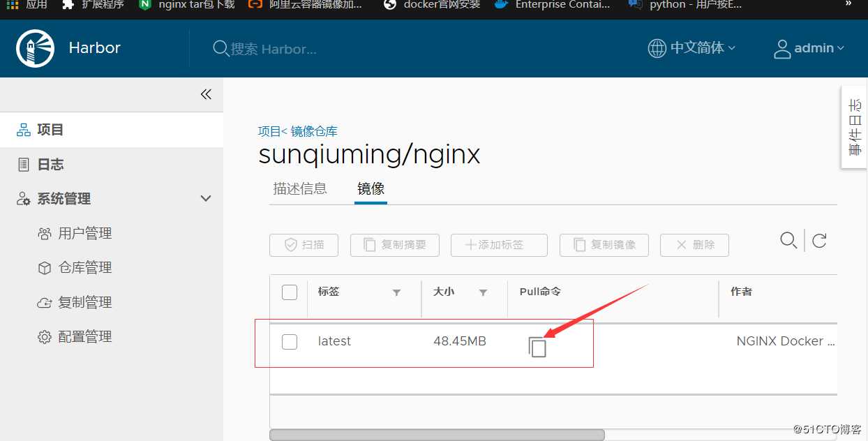The width and height of the screenshot is (868, 441).
Task: Toggle the select-all header checkbox
Action: [290, 292]
